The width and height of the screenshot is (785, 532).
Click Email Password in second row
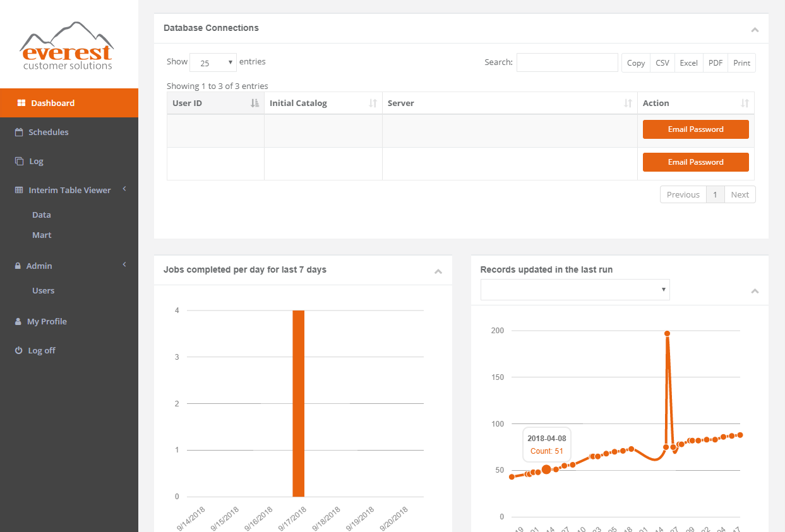[696, 162]
